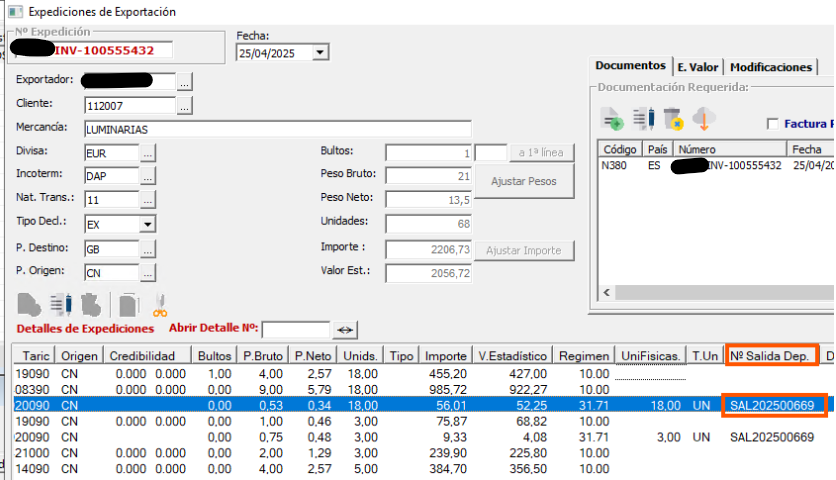The width and height of the screenshot is (836, 480).
Task: Toggle the Factura checkbox
Action: pyautogui.click(x=772, y=124)
